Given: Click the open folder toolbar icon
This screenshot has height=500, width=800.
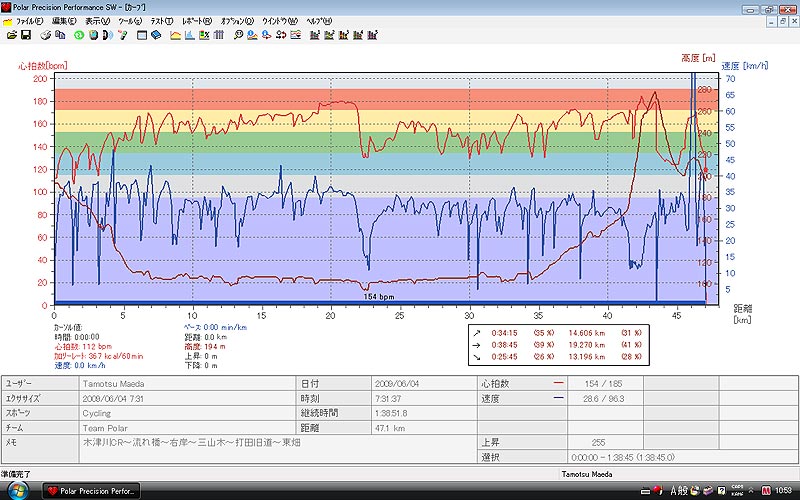Looking at the screenshot, I should click(x=11, y=35).
